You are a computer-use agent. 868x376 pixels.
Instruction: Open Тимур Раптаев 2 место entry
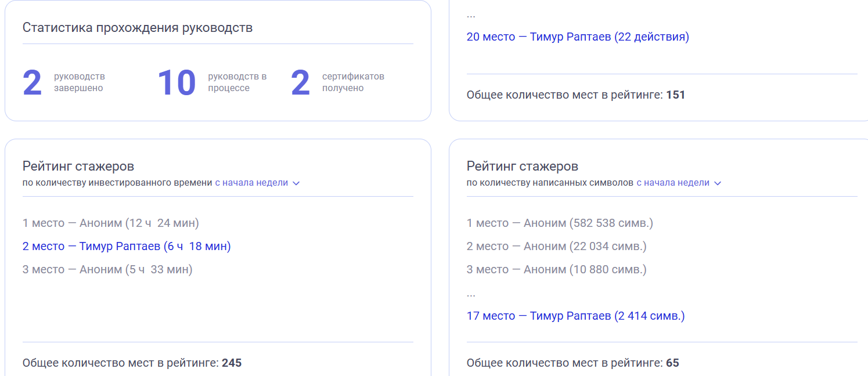pos(127,247)
